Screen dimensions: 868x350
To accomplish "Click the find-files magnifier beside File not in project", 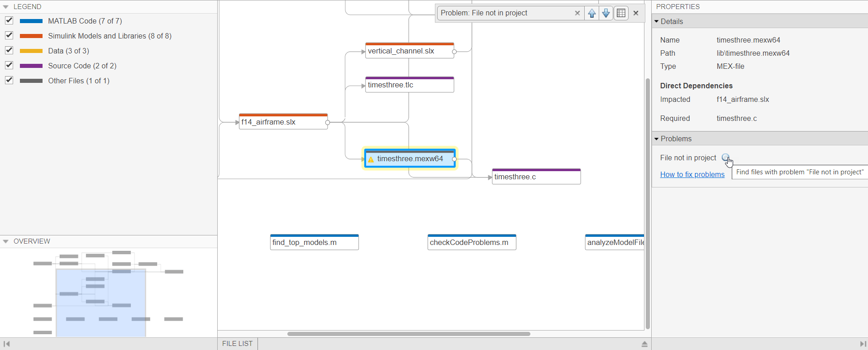I will 725,158.
